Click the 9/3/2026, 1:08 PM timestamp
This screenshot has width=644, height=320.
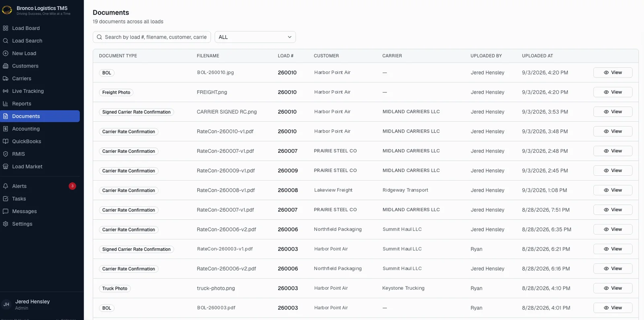pos(545,190)
